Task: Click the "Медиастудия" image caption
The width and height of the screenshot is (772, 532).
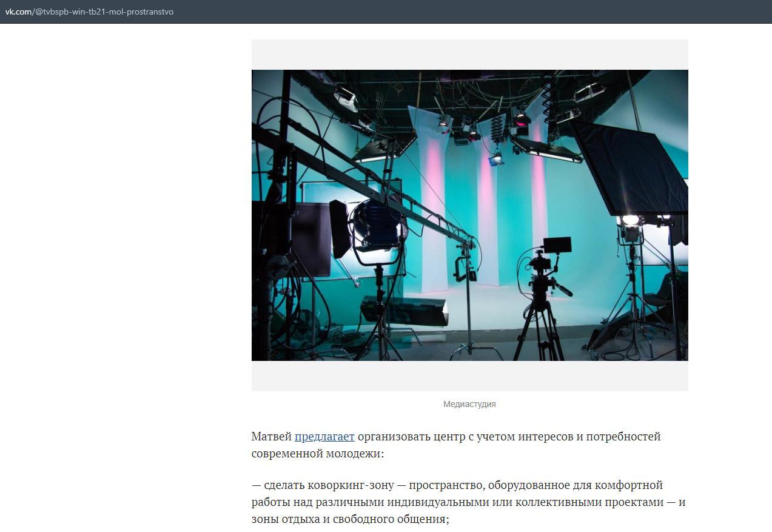Action: coord(469,404)
